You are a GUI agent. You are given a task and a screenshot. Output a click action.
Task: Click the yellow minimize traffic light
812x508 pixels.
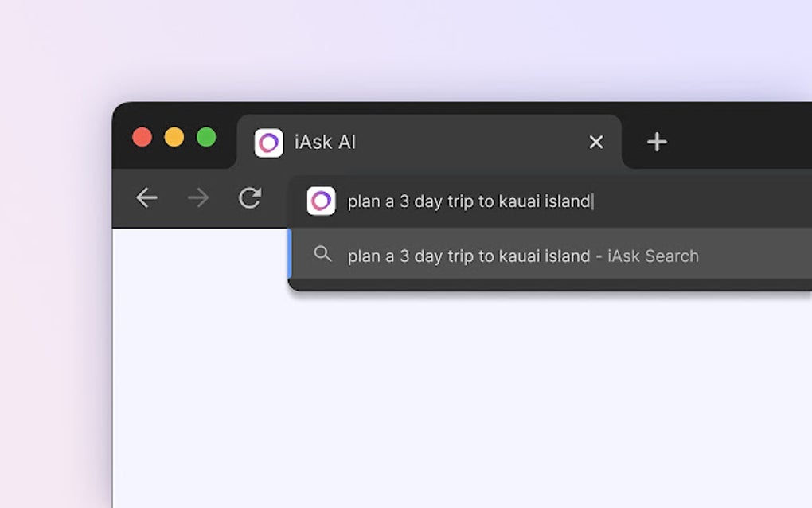pyautogui.click(x=174, y=137)
